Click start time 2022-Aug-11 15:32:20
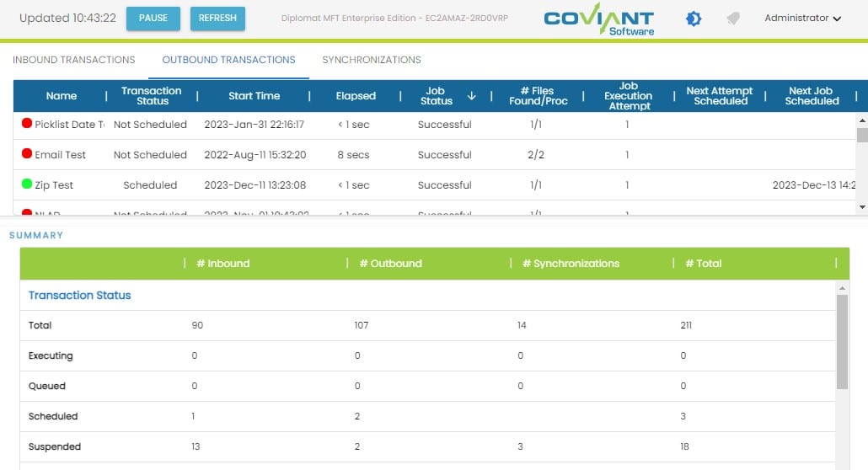The image size is (868, 470). pyautogui.click(x=255, y=155)
